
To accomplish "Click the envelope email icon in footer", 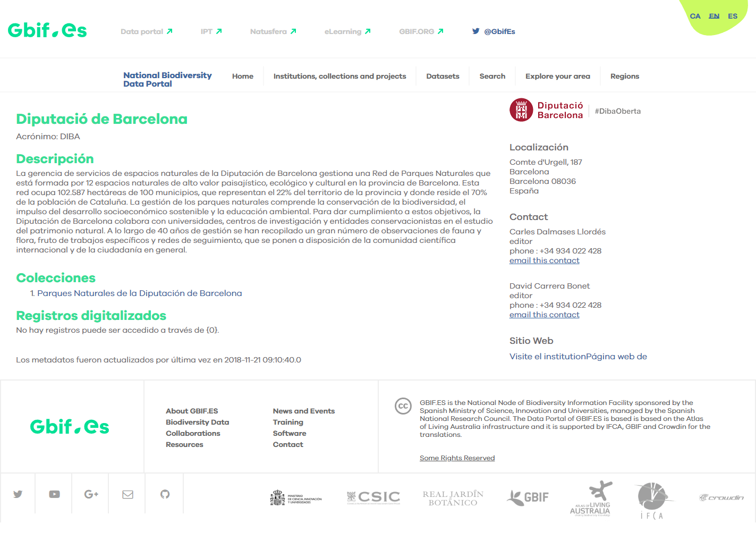I will coord(128,494).
